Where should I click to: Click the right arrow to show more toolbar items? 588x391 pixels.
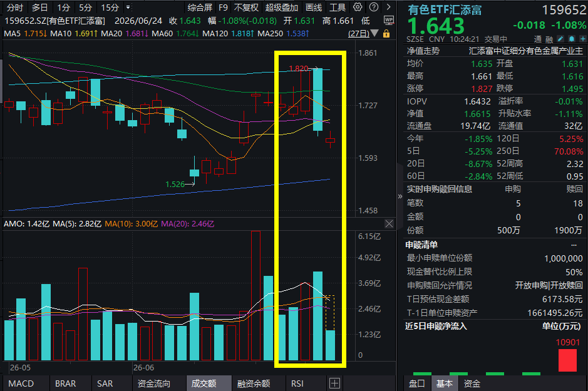point(388,7)
